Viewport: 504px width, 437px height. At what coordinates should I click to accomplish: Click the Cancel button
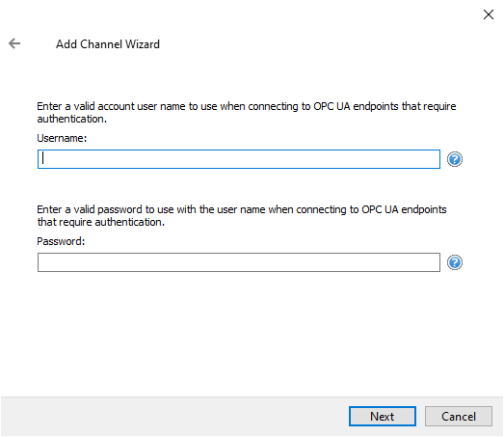459,416
